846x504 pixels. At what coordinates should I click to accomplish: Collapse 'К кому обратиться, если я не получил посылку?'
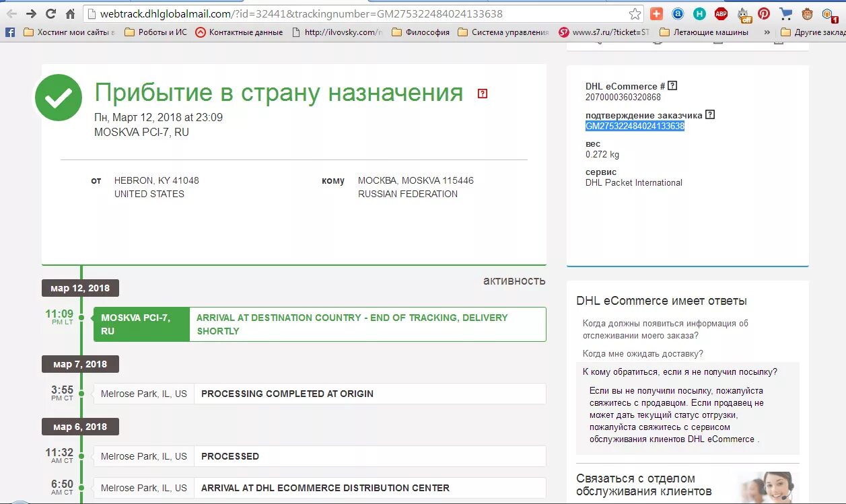tap(680, 371)
